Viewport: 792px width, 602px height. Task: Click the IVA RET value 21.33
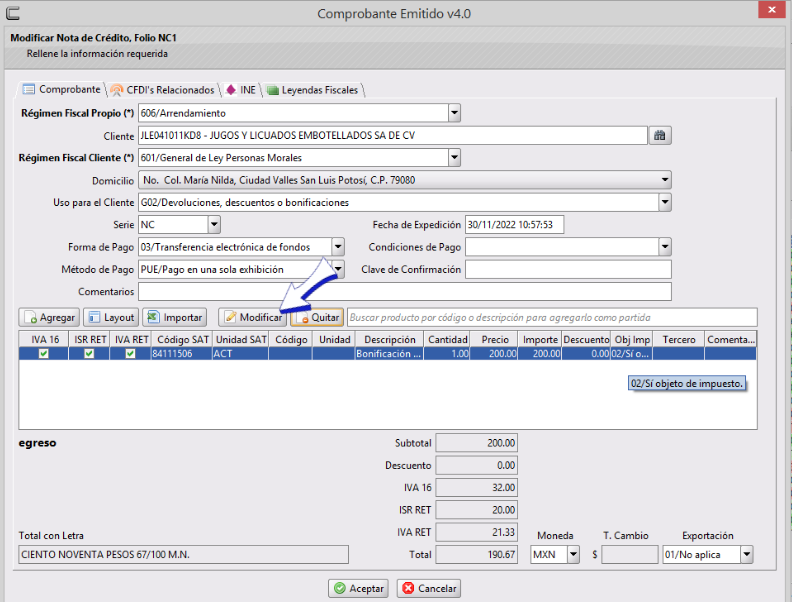(476, 532)
